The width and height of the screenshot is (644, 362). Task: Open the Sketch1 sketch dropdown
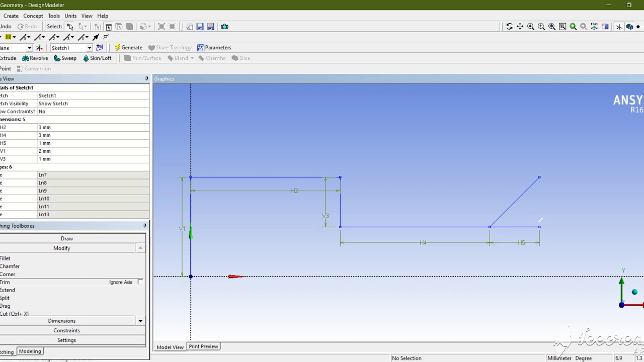click(x=90, y=48)
